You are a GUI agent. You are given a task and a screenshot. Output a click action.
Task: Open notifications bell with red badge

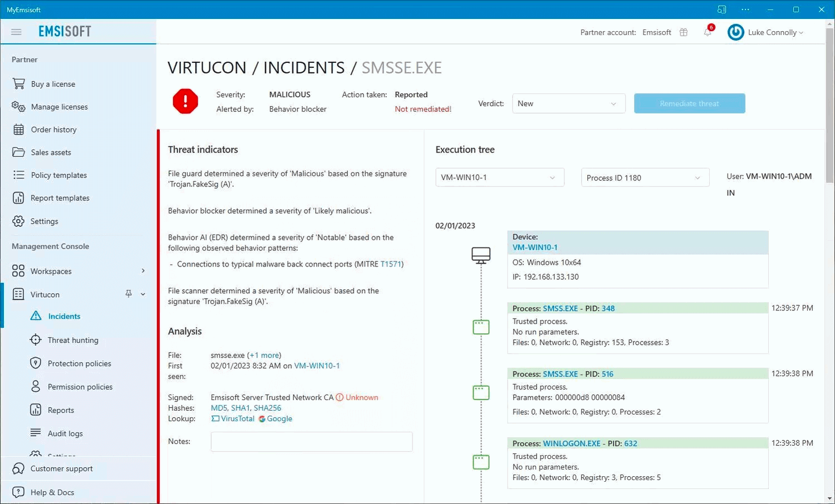[x=708, y=32]
